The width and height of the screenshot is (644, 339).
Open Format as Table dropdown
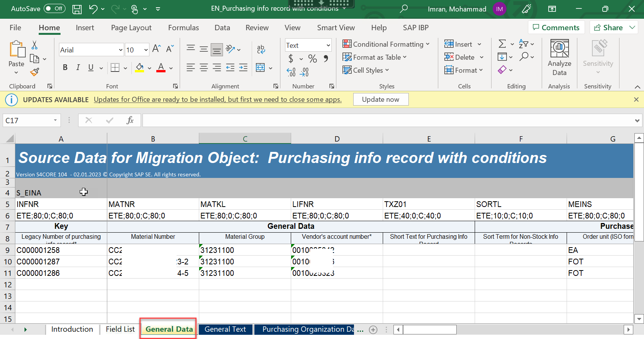(x=375, y=57)
